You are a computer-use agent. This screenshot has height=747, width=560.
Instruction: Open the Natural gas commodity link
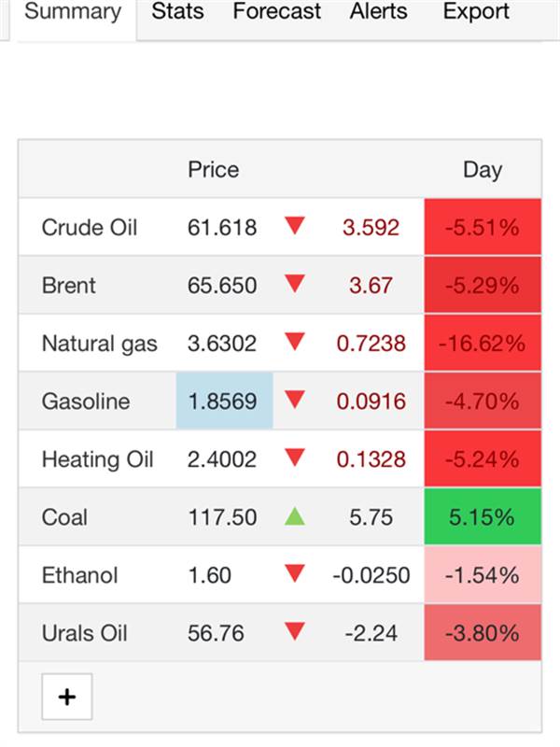click(99, 343)
